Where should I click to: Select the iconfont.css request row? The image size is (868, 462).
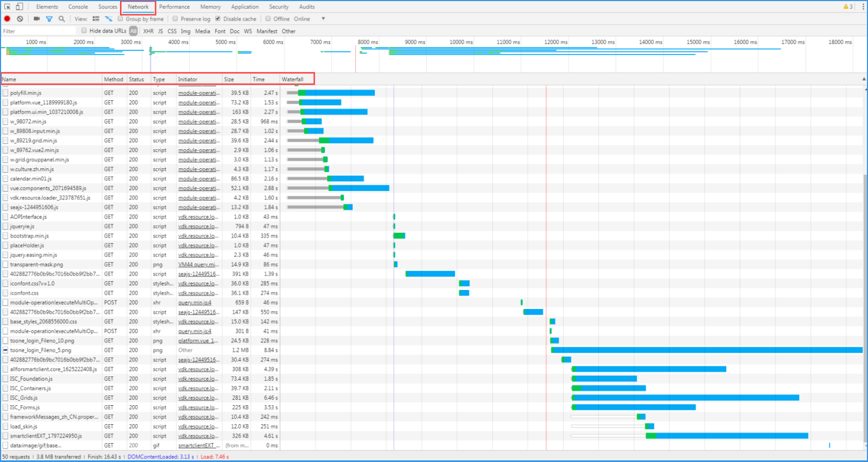click(433, 293)
